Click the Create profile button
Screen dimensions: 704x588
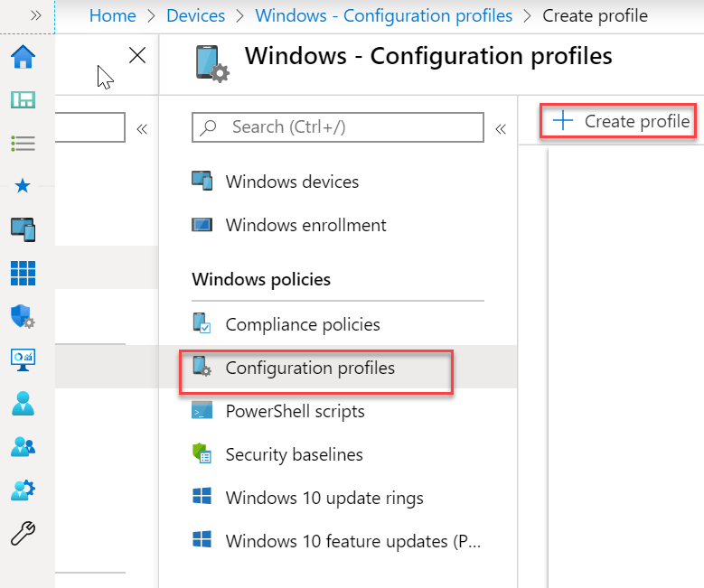click(x=620, y=121)
